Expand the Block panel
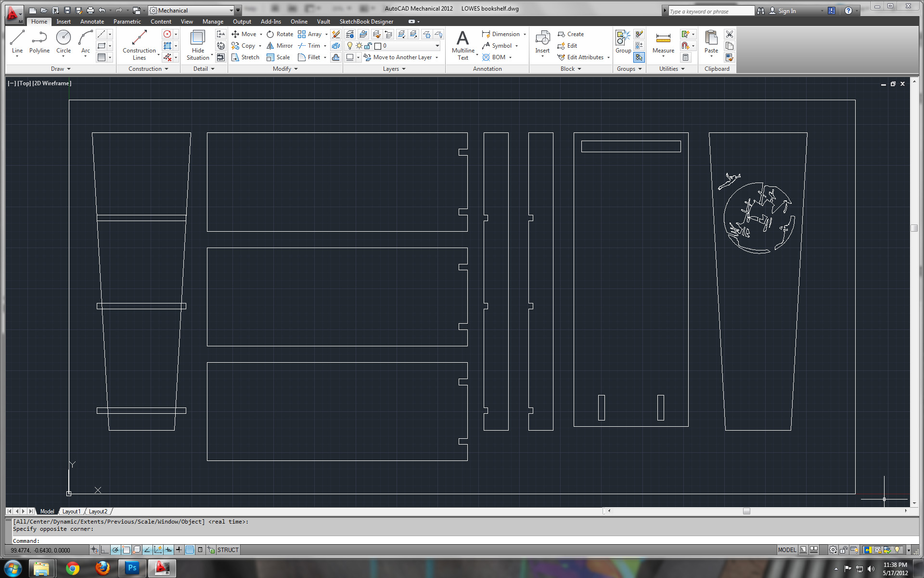Viewport: 924px width, 578px height. coord(571,69)
